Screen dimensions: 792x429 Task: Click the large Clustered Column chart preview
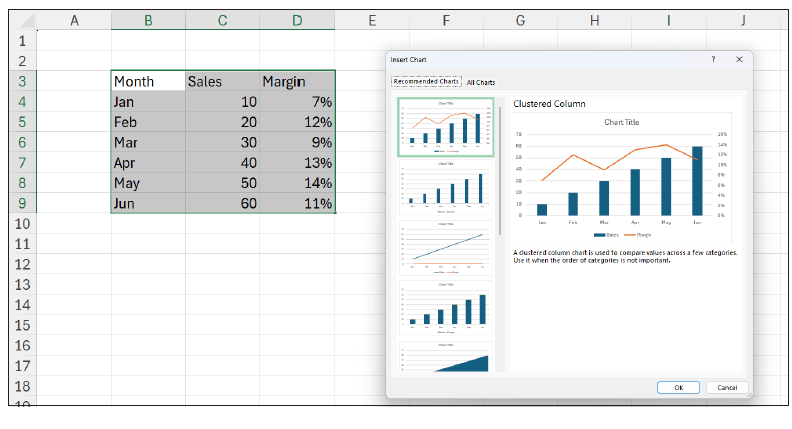click(x=621, y=176)
